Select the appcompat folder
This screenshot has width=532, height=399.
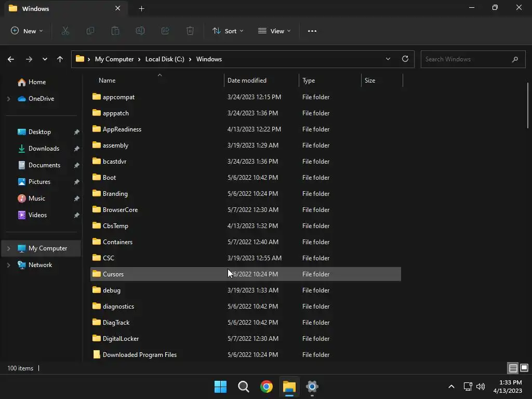tap(246, 97)
